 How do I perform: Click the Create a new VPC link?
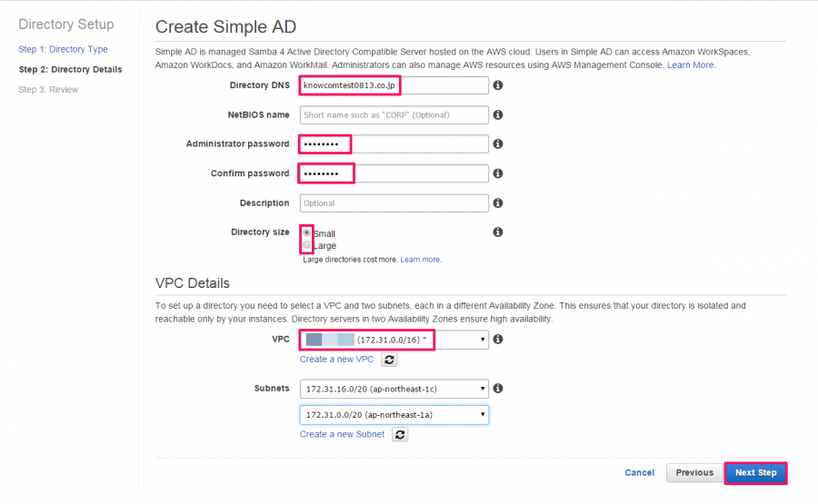coord(336,359)
